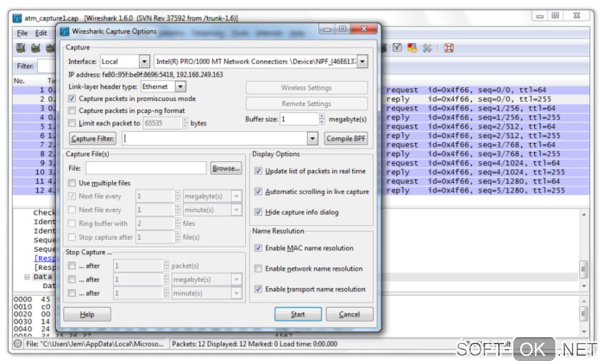The width and height of the screenshot is (604, 364).
Task: Click the Buffer size spinner arrows
Action: click(x=322, y=120)
